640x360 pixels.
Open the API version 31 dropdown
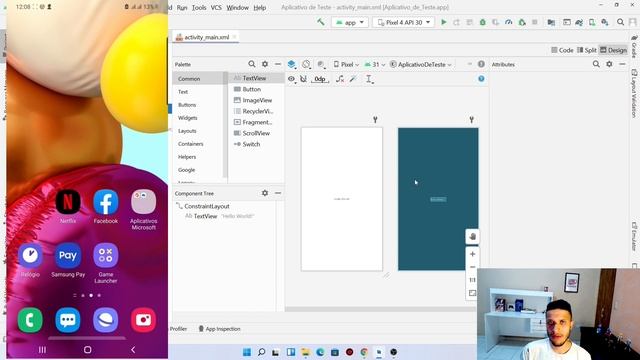375,64
